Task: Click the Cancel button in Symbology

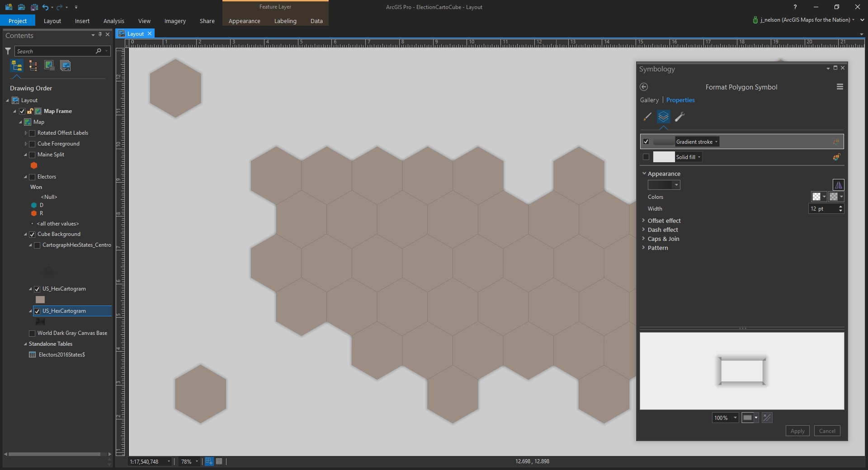Action: point(827,431)
